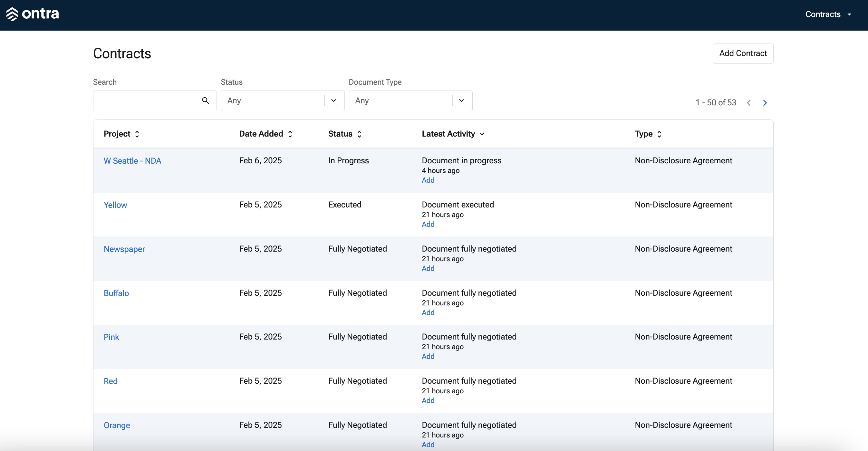Viewport: 868px width, 451px height.
Task: Open the Document Type filter dropdown
Action: coord(410,101)
